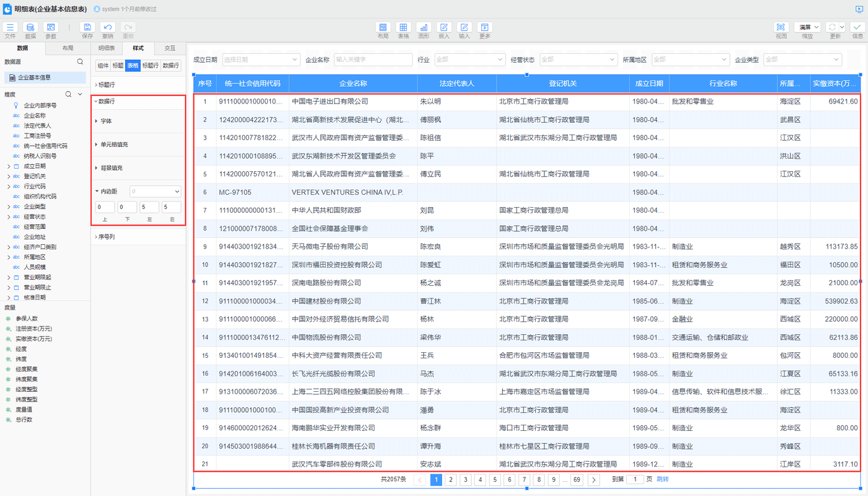Click the preview icon in top-right corner
Screen dimensions: 868x496
[859, 9]
